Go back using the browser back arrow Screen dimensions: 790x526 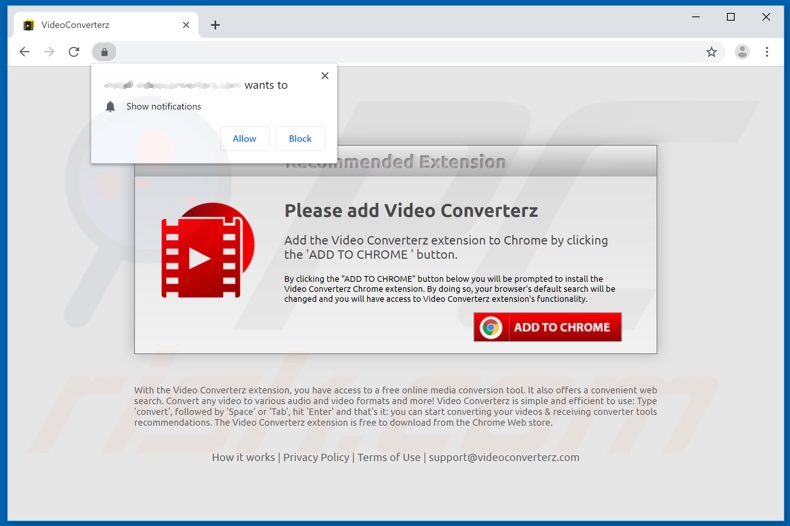tap(24, 52)
